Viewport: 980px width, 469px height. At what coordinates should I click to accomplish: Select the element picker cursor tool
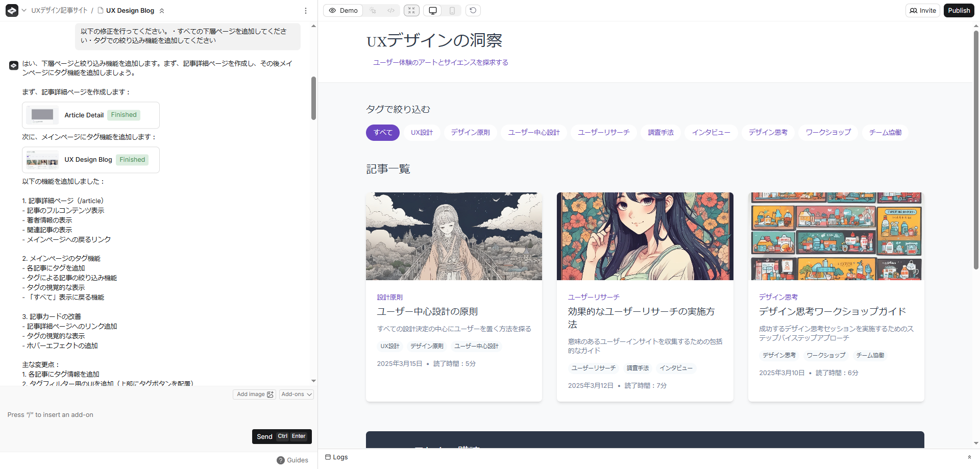point(373,11)
